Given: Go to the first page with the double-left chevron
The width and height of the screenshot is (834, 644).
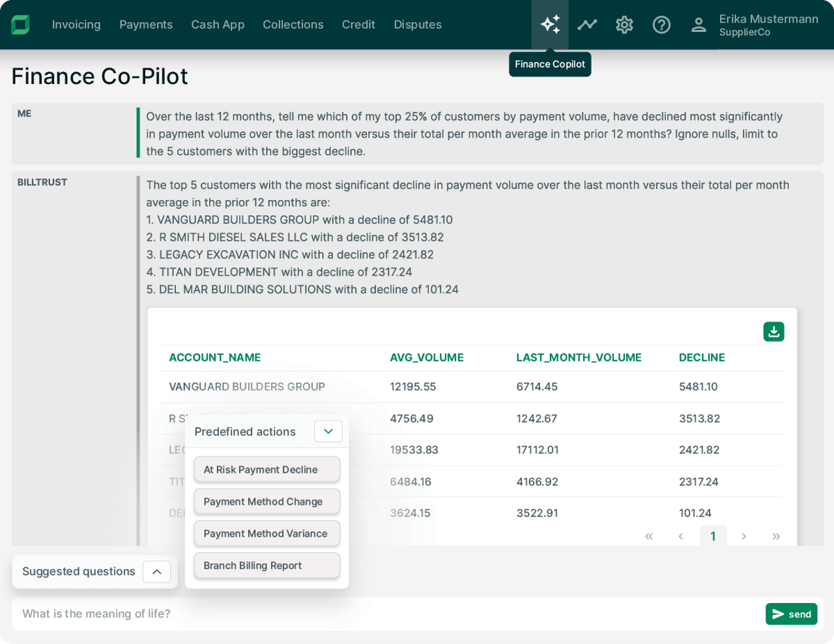Looking at the screenshot, I should coord(649,536).
